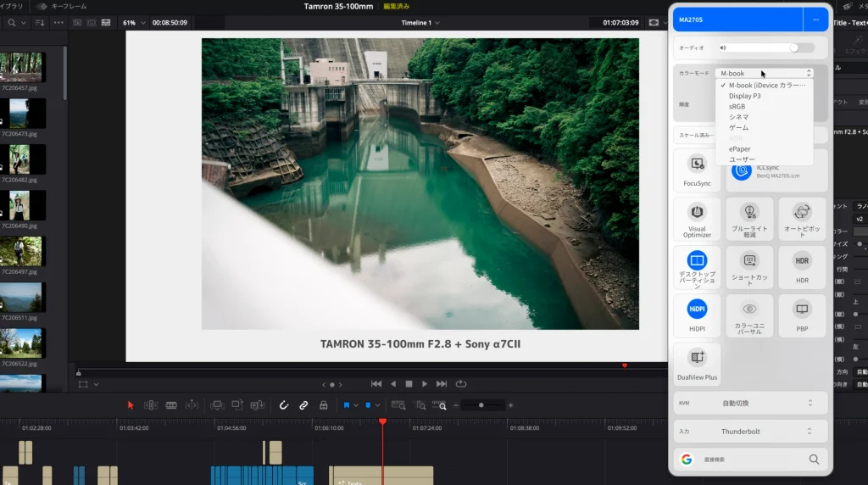Select the trim edit mode tool
Screen dimensions: 868x485
[x=151, y=405]
